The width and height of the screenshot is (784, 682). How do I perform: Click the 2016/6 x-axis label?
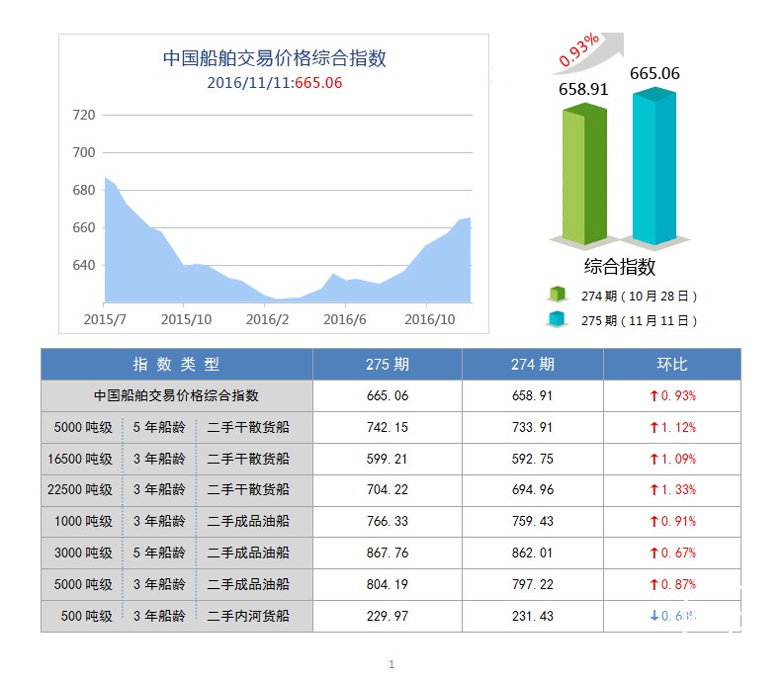click(344, 319)
